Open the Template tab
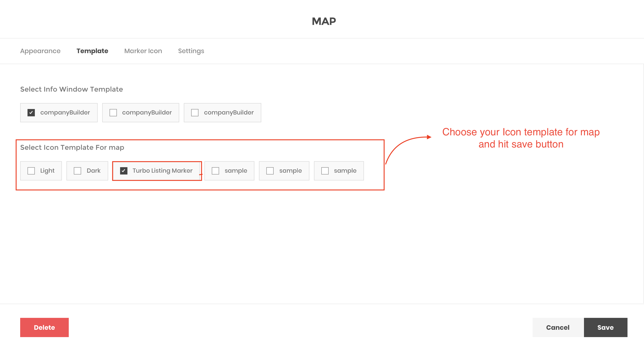The width and height of the screenshot is (644, 349). coord(92,51)
